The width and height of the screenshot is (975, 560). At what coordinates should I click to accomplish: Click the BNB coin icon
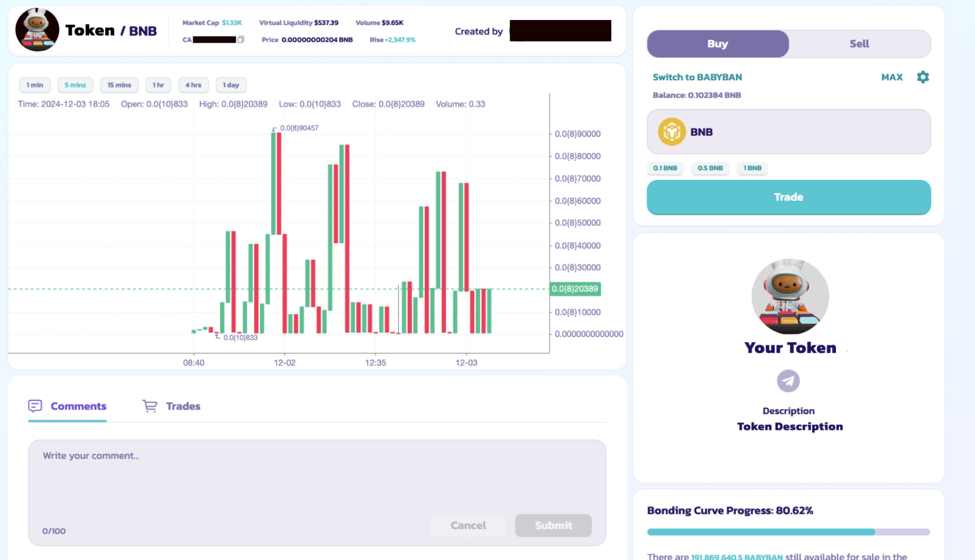click(671, 132)
